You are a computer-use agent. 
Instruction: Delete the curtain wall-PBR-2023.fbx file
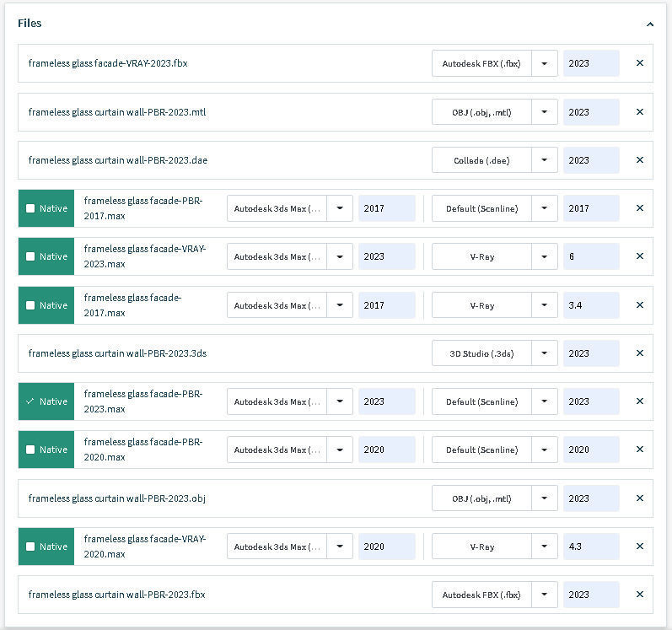tap(639, 595)
